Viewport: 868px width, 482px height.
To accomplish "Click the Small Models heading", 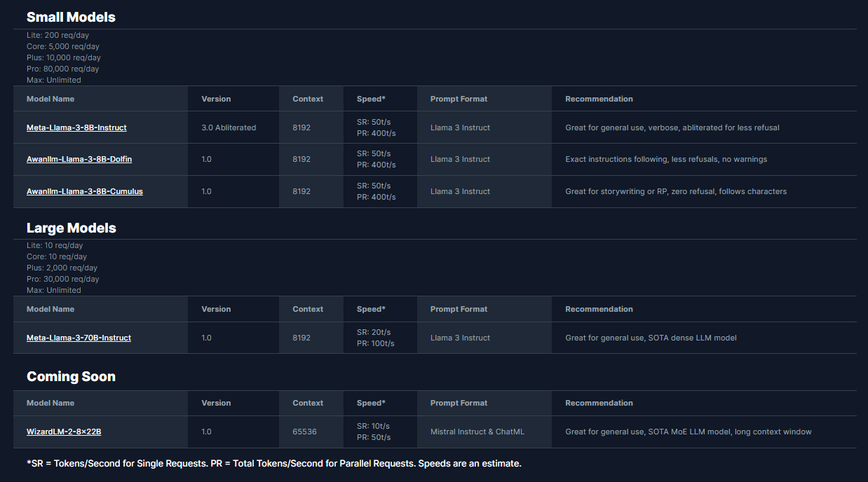I will click(x=71, y=17).
